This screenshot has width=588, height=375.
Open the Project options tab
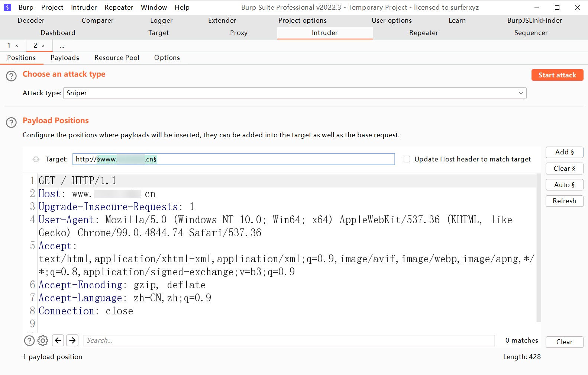click(x=303, y=20)
